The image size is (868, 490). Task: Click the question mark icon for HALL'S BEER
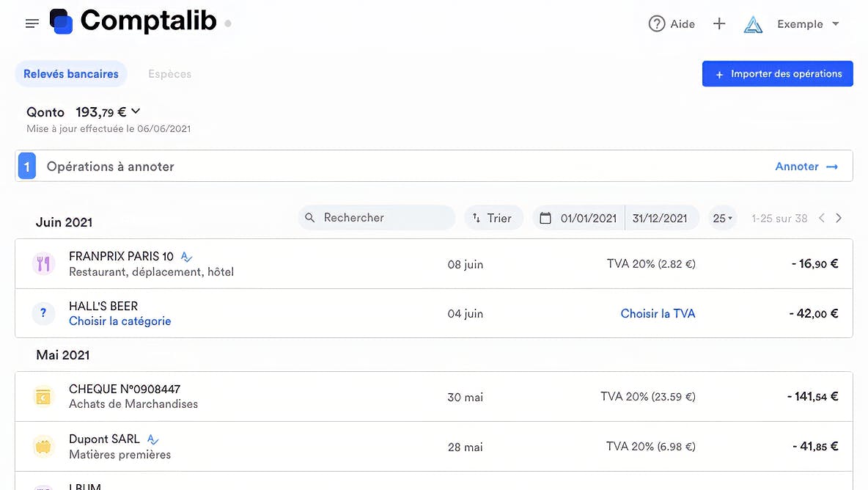(43, 313)
